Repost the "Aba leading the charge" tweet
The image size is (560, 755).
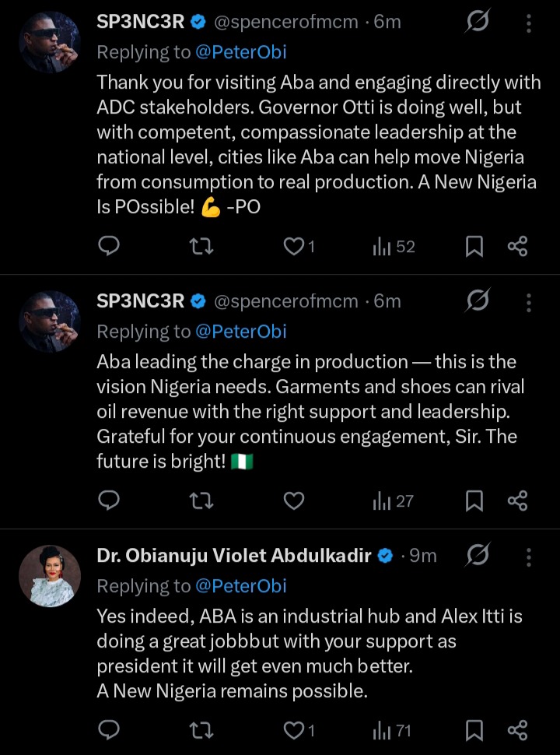[x=201, y=500]
